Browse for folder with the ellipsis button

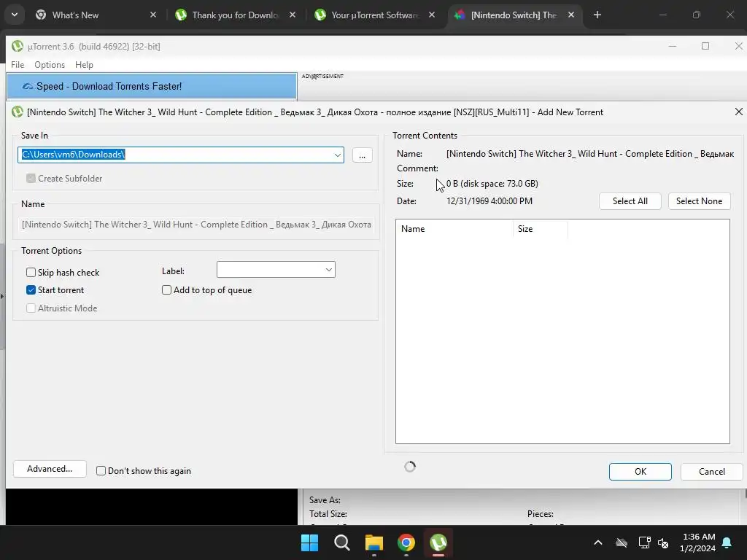(362, 155)
